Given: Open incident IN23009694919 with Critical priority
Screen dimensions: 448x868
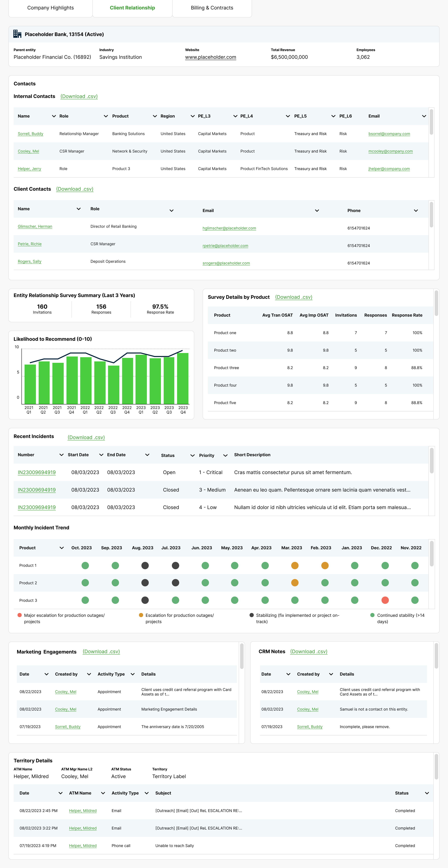Looking at the screenshot, I should (x=36, y=472).
